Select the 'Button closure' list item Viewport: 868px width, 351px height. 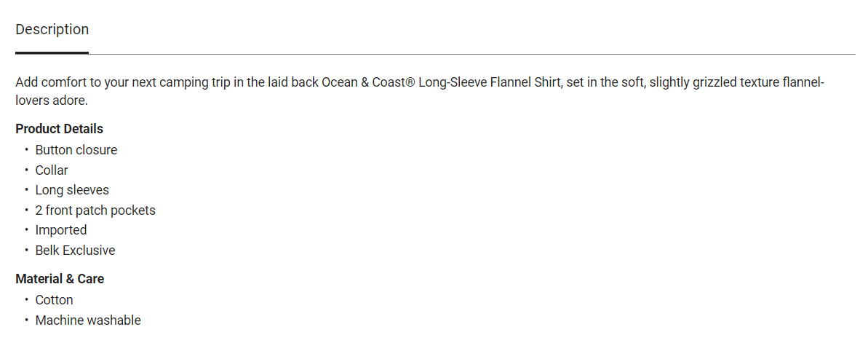[76, 150]
